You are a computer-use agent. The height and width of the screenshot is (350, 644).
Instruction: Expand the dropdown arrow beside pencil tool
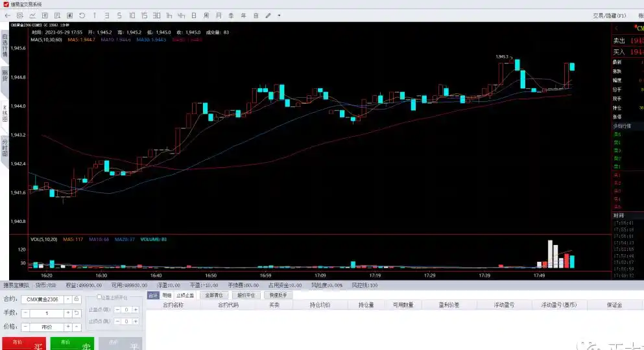[x=279, y=16]
